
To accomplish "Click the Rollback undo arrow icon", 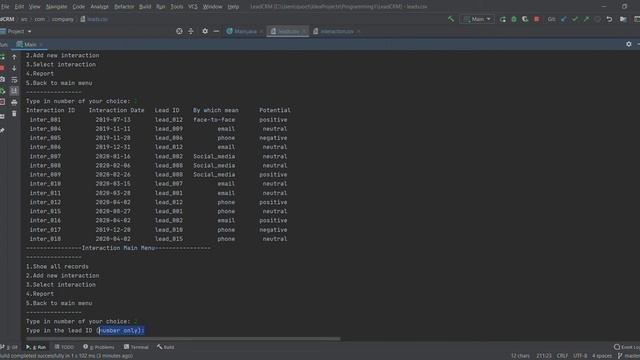I will (609, 19).
